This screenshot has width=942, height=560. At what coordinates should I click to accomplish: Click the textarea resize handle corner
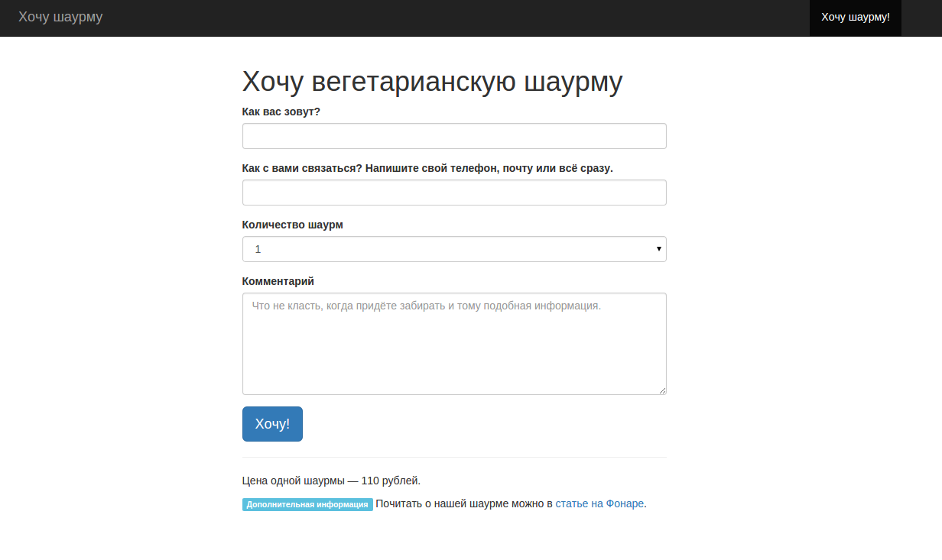pos(662,390)
